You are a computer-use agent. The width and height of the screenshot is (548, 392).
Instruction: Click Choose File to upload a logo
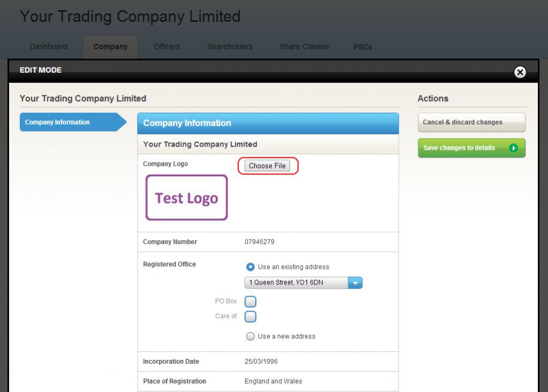tap(267, 166)
